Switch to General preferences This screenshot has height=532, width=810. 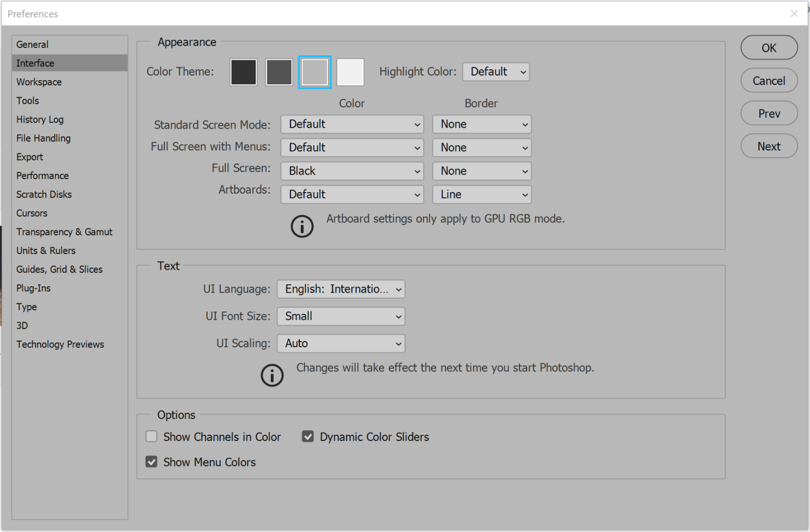coord(70,45)
